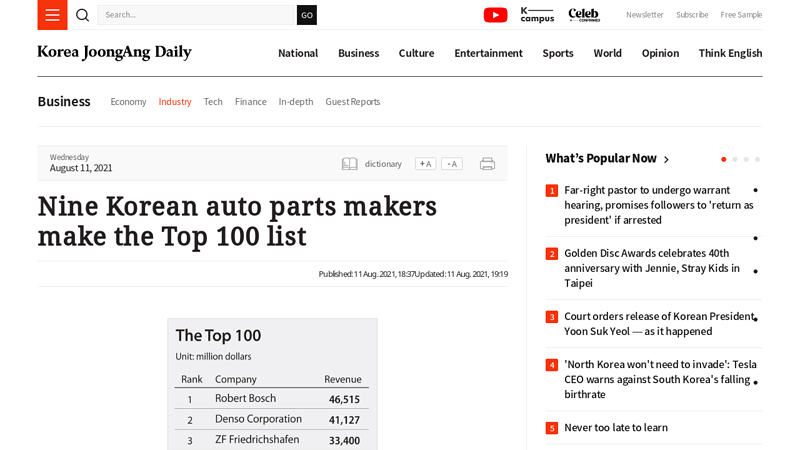Open the Celeb Confirmed logo link
Image resolution: width=800 pixels, height=450 pixels.
coord(584,15)
